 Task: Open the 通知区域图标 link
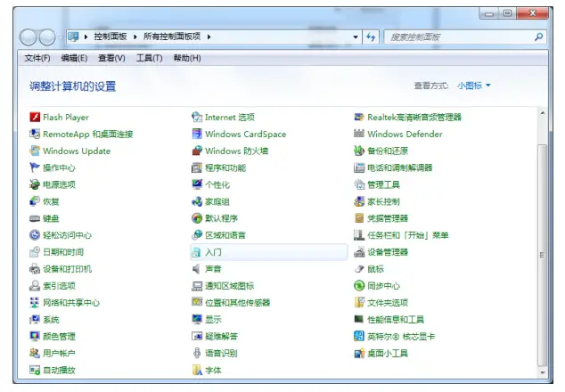click(x=230, y=286)
